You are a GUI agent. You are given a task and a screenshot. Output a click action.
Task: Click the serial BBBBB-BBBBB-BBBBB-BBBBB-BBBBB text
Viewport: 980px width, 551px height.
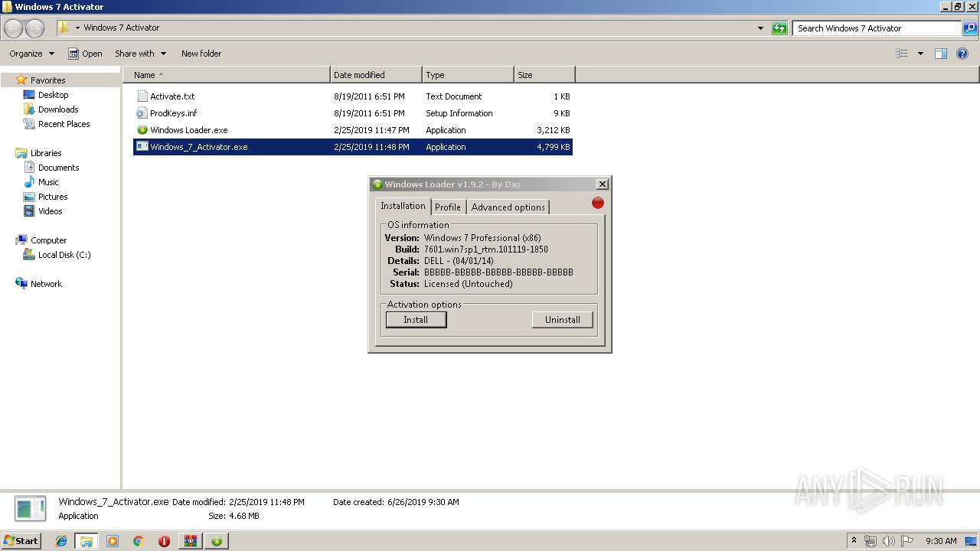pyautogui.click(x=498, y=272)
